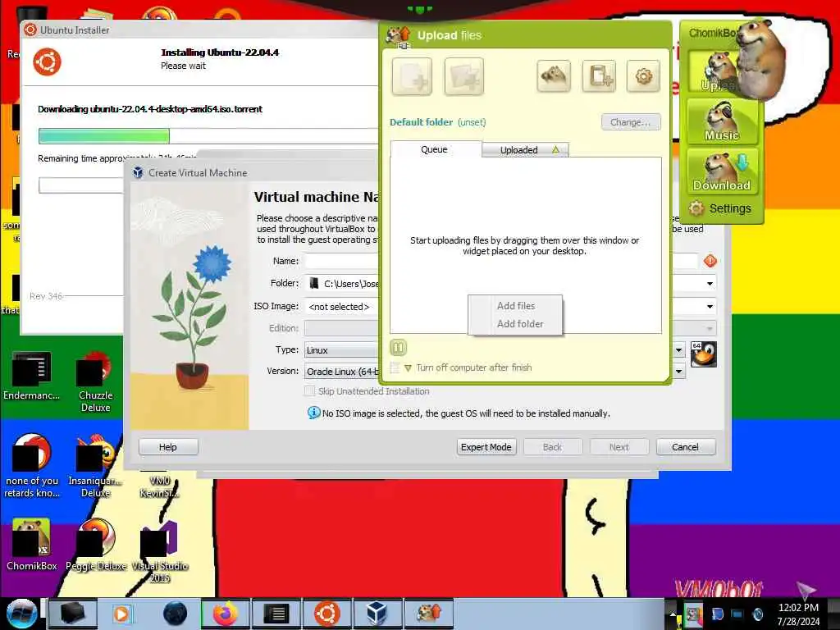Screen dimensions: 840x630
Task: Expand the Type dropdown arrow
Action: [x=678, y=349]
